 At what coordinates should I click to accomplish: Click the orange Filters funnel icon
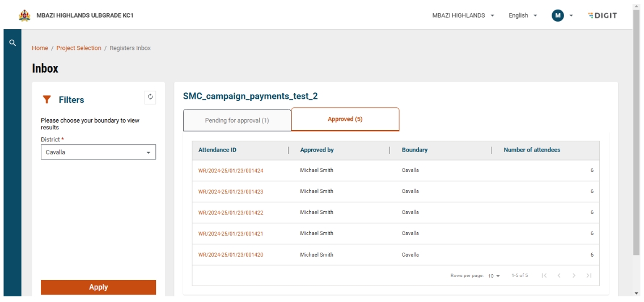pyautogui.click(x=48, y=100)
